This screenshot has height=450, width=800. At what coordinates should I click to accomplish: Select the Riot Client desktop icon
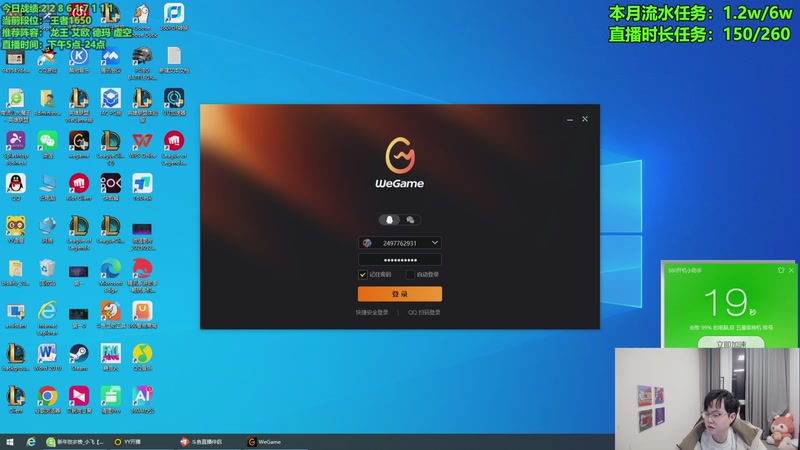tap(79, 187)
